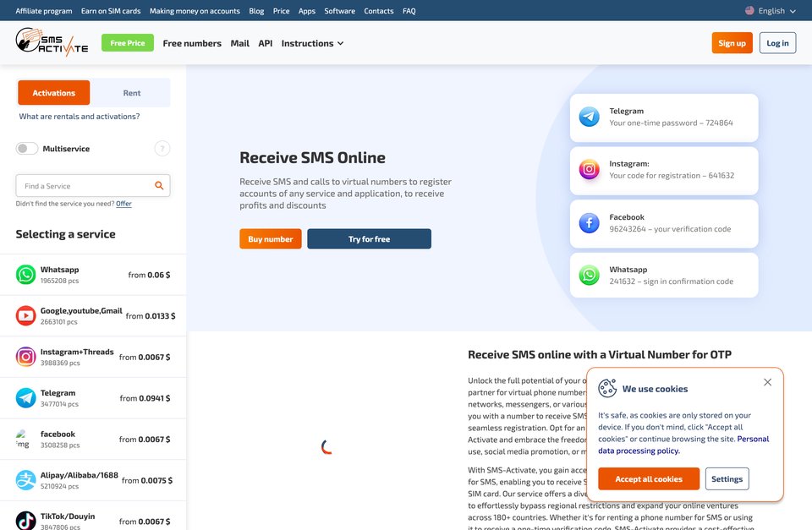The height and width of the screenshot is (530, 812).
Task: Click the Facebook icon in the message card
Action: 589,223
